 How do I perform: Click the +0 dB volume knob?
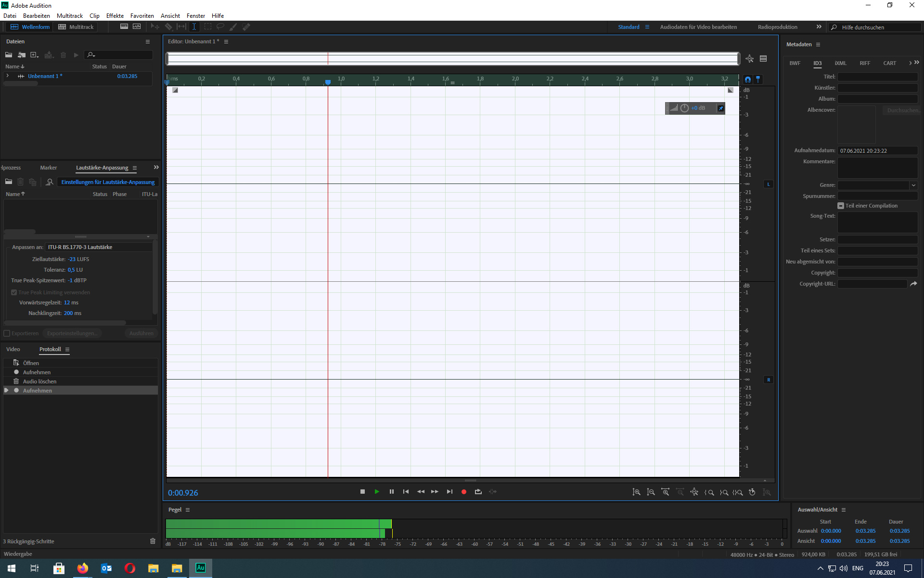[x=684, y=108]
